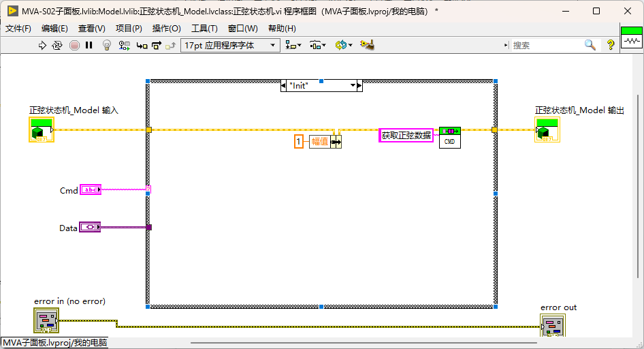The image size is (644, 349).
Task: Open the Align Objects dropdown
Action: tap(293, 45)
